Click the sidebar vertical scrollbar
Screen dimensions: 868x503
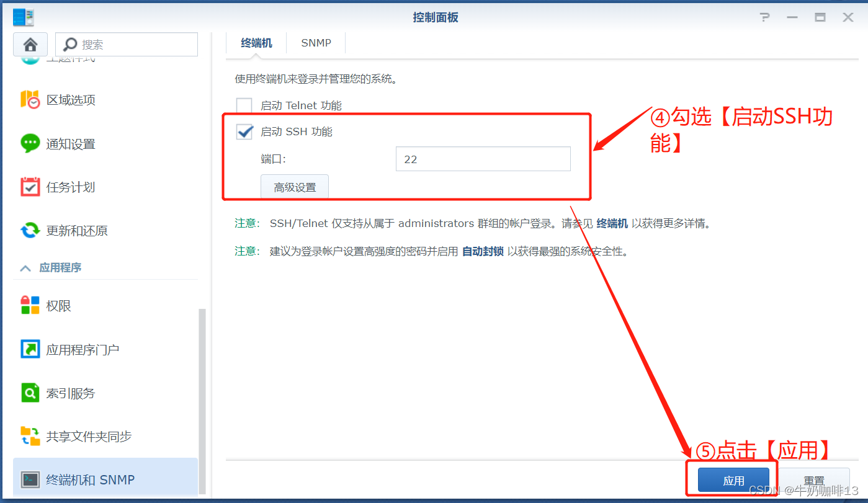202,403
